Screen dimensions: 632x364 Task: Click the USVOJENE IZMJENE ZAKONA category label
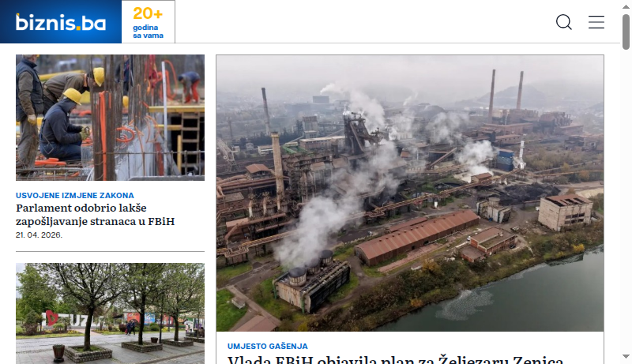click(75, 196)
